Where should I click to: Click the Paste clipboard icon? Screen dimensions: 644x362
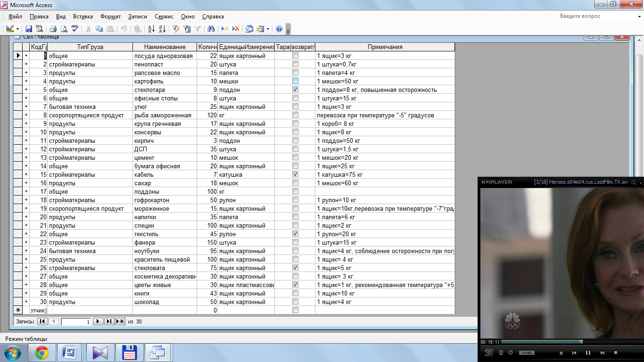110,29
